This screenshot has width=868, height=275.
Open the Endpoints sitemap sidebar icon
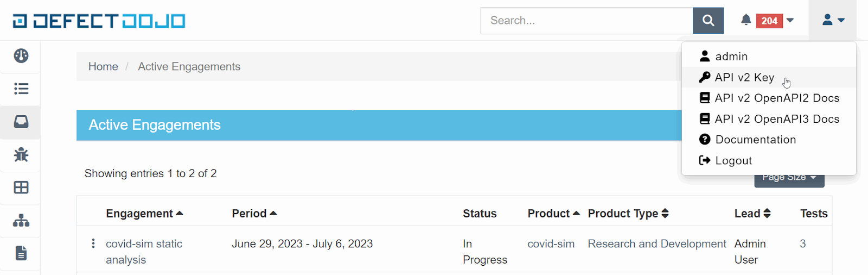click(x=21, y=221)
